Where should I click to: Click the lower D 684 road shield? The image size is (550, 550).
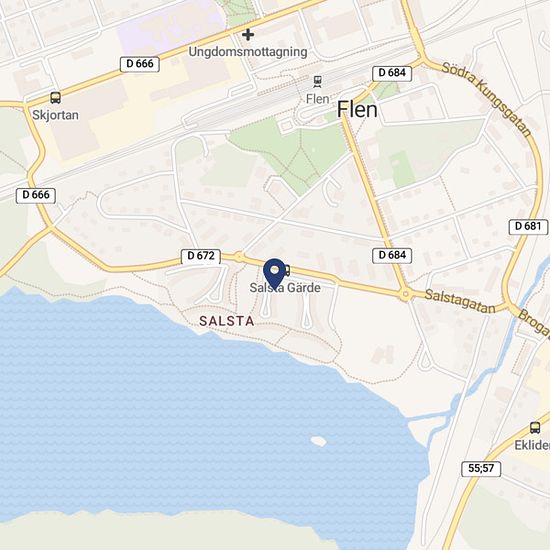point(392,255)
